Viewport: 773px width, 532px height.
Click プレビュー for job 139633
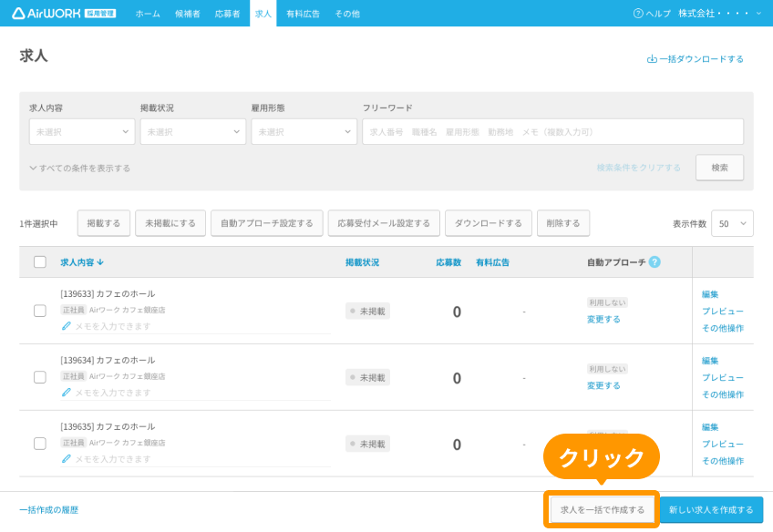pyautogui.click(x=723, y=312)
